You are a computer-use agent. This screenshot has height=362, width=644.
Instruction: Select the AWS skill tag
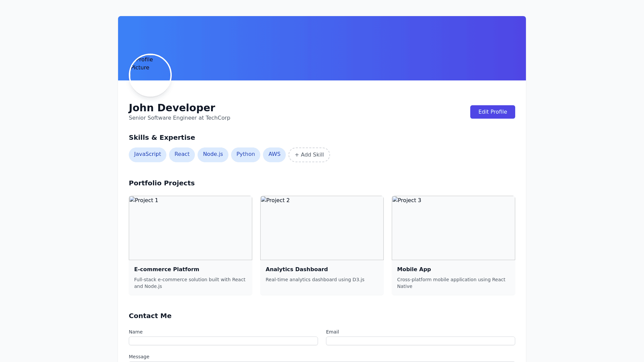coord(274,155)
